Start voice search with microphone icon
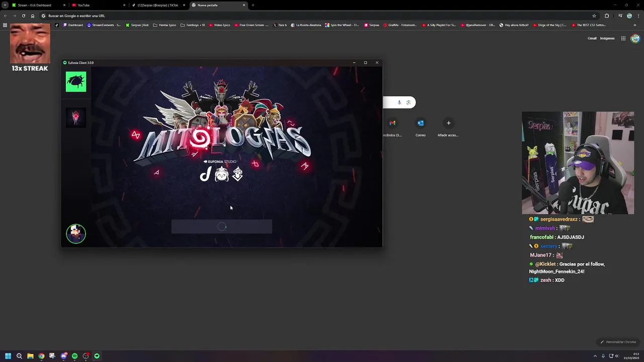The image size is (644, 362). [399, 103]
